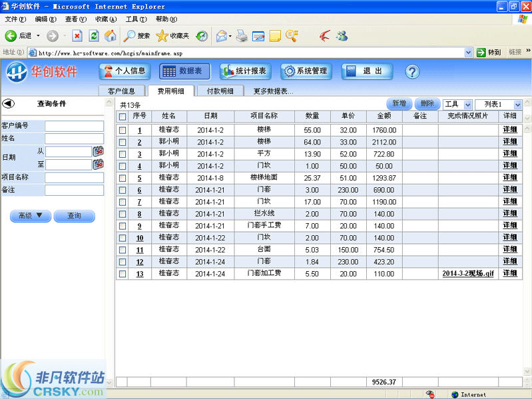532x399 pixels.
Task: Check the checkbox for row 5
Action: point(123,178)
